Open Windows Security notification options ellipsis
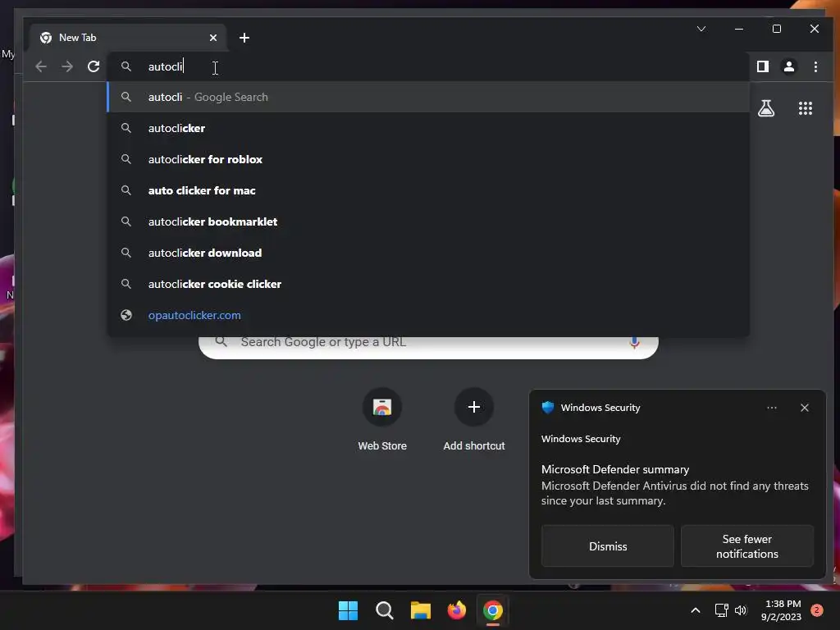Image resolution: width=840 pixels, height=630 pixels. pos(771,408)
